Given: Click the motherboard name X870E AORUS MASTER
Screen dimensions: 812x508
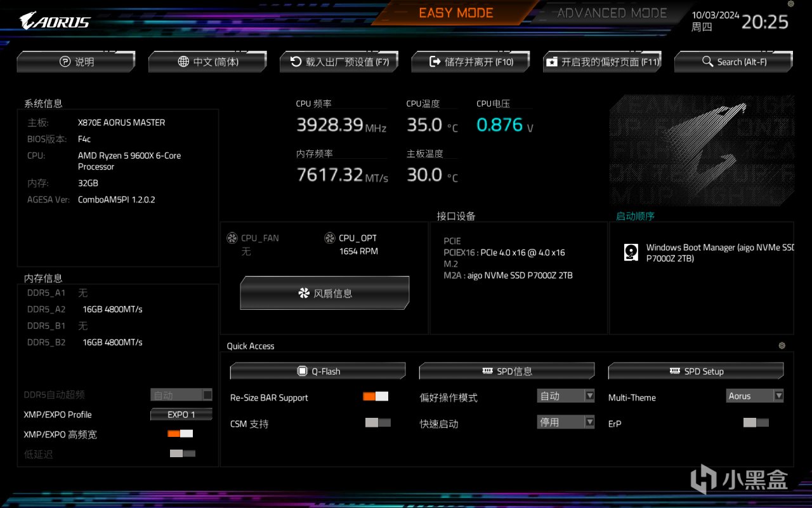Looking at the screenshot, I should pyautogui.click(x=121, y=123).
